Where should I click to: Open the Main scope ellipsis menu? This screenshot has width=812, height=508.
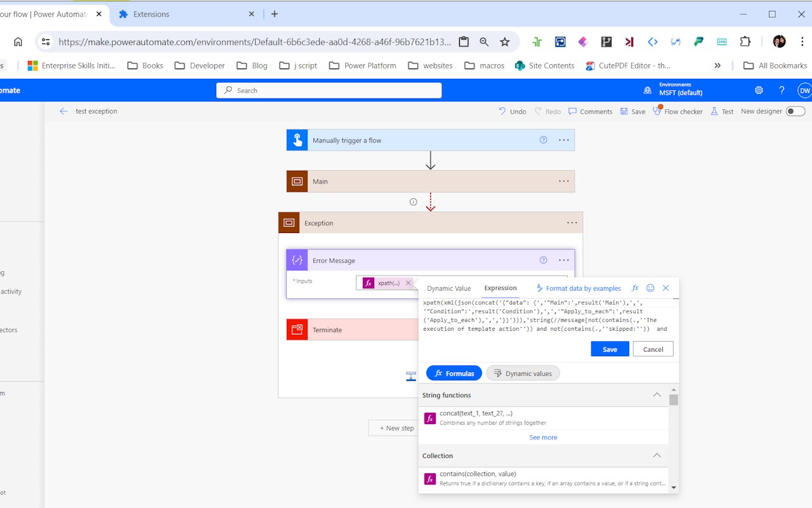564,181
